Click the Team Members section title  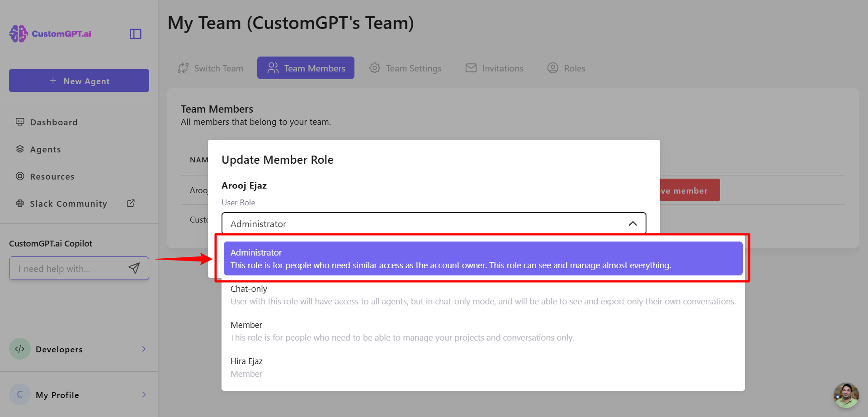click(217, 109)
